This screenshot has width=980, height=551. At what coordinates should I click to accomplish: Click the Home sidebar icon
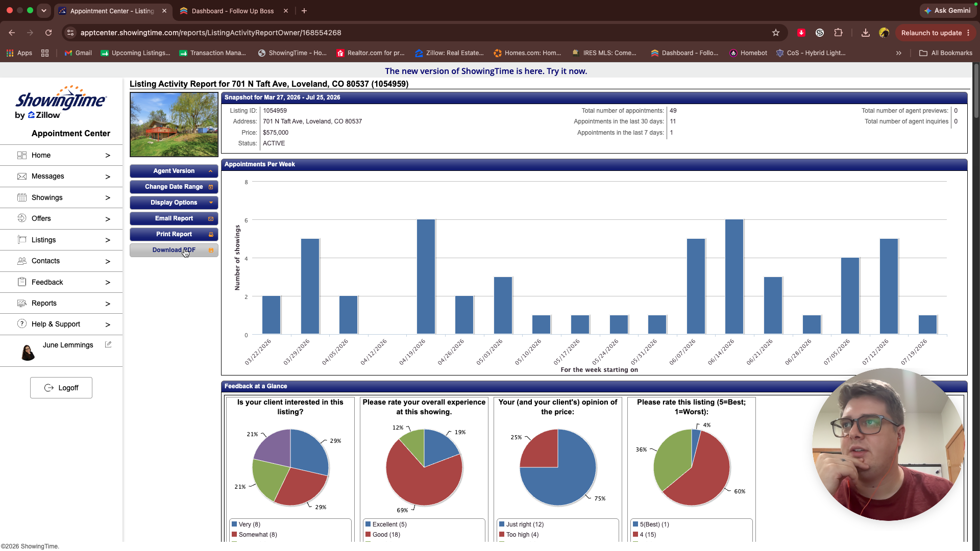pos(22,155)
